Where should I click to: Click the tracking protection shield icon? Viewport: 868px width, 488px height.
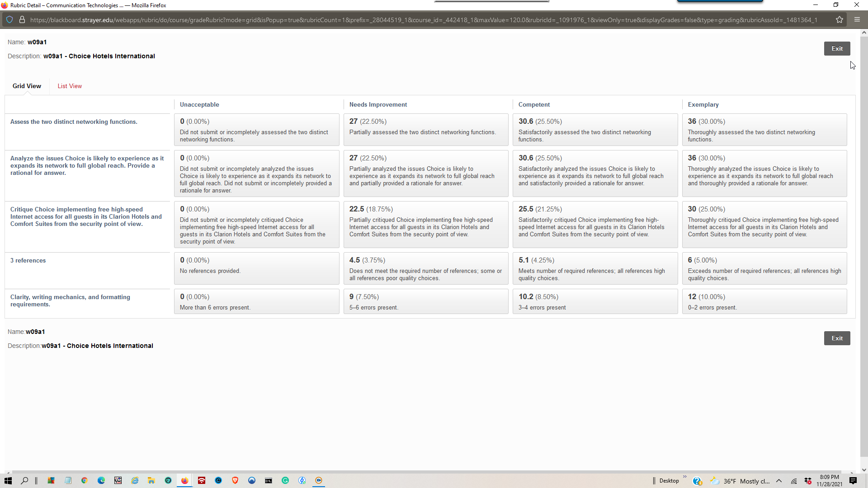pos(9,20)
